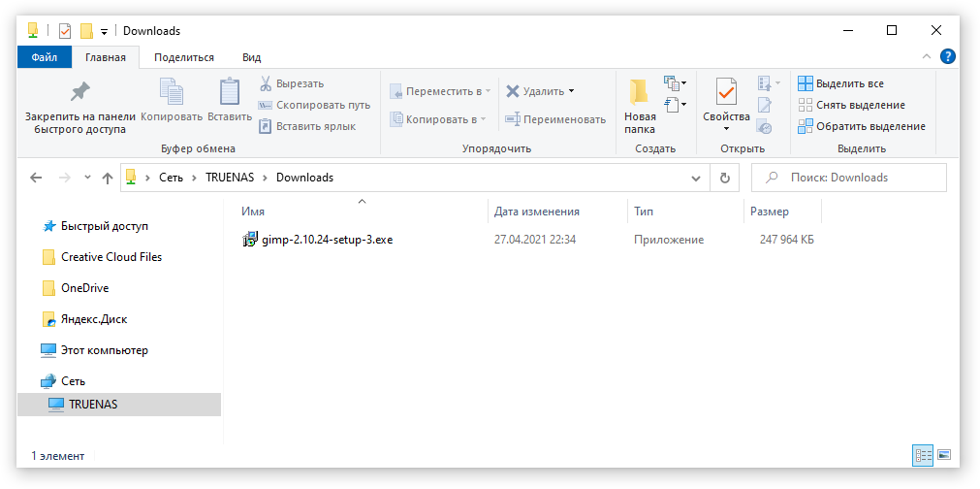
Task: Open Этот компьютер in the sidebar
Action: pyautogui.click(x=105, y=350)
